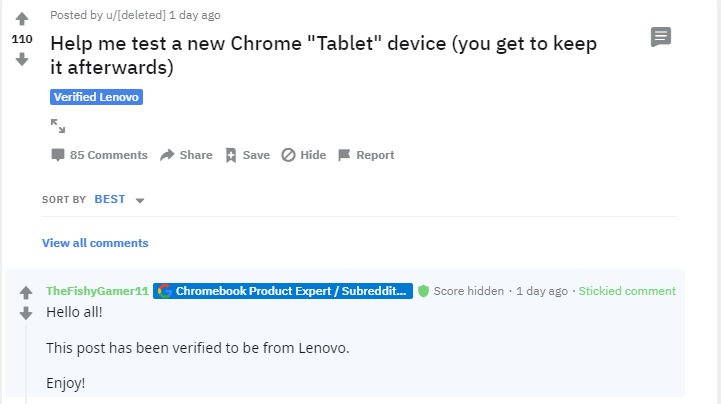Save the post with bookmark icon
721x404 pixels.
[x=247, y=155]
